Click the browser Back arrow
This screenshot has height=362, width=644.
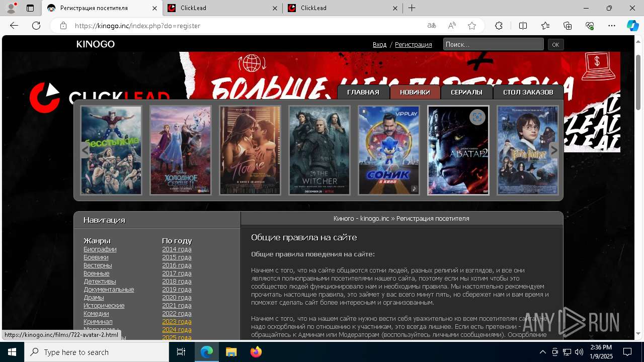click(x=14, y=26)
